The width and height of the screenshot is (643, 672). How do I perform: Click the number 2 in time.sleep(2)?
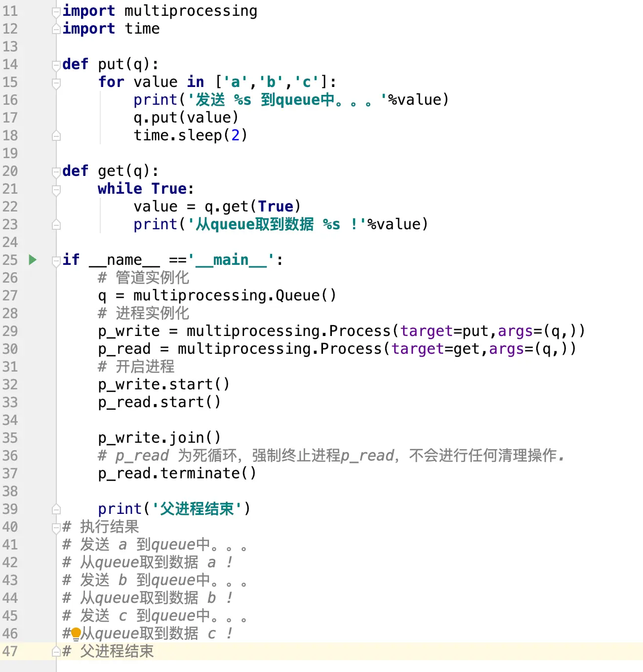235,135
